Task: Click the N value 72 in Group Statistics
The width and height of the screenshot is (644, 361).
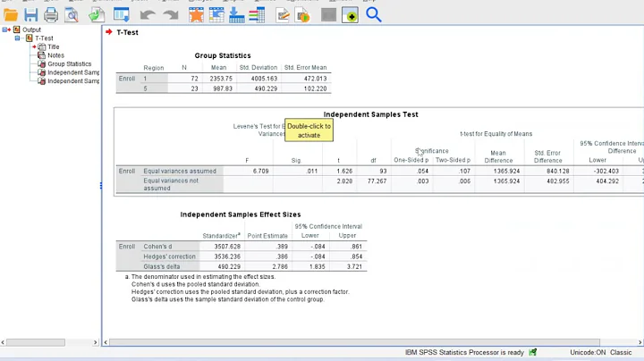Action: point(194,79)
